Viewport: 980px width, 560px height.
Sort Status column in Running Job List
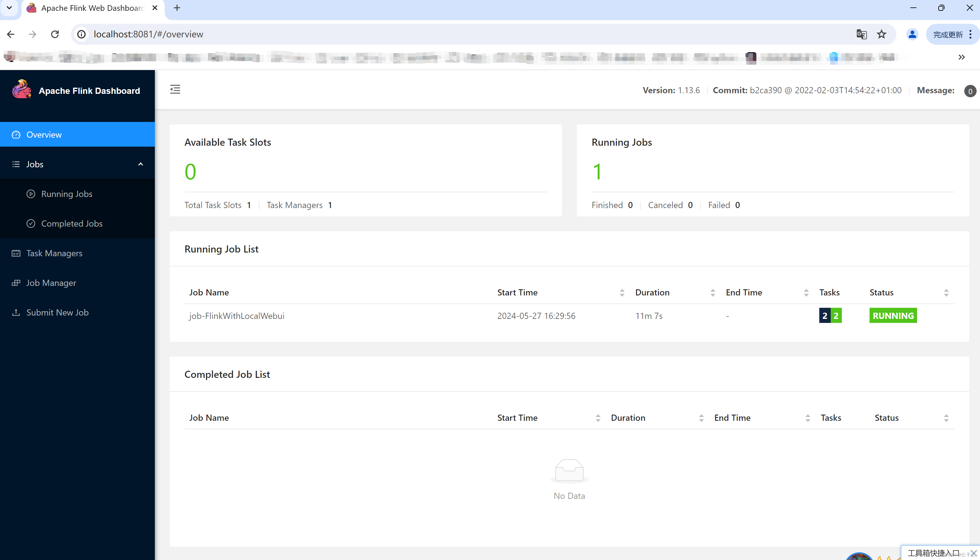pyautogui.click(x=946, y=292)
